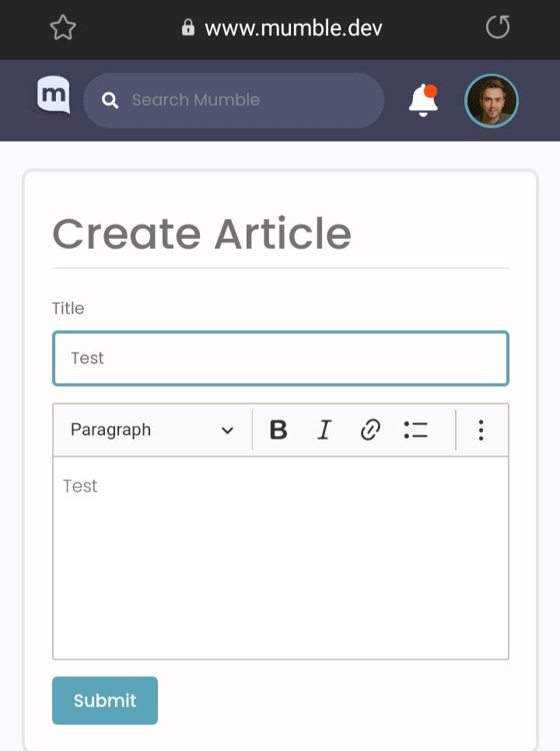The height and width of the screenshot is (751, 560).
Task: Click the Mumble logo
Action: click(51, 95)
